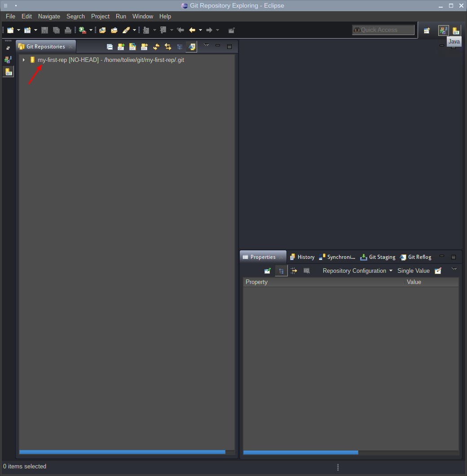The width and height of the screenshot is (467, 476).
Task: Create a new Git repository
Action: tap(144, 47)
